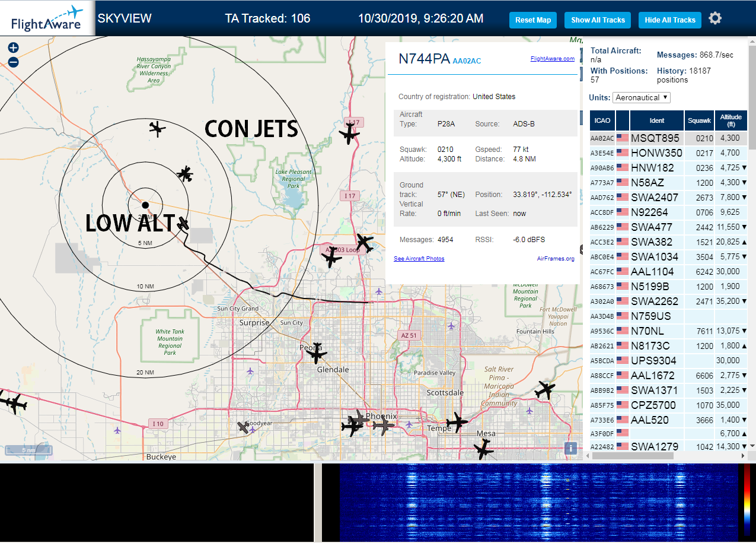Click Hide All Tracks button

670,20
